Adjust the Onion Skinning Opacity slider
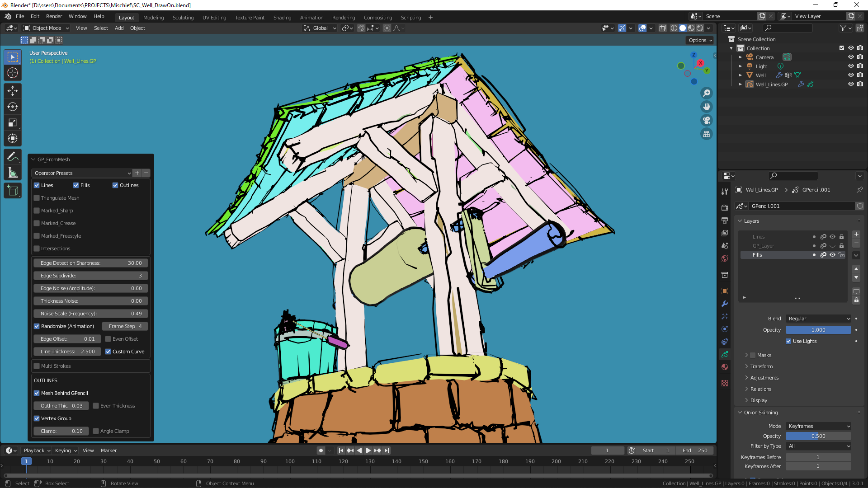The width and height of the screenshot is (868, 488). pyautogui.click(x=818, y=436)
